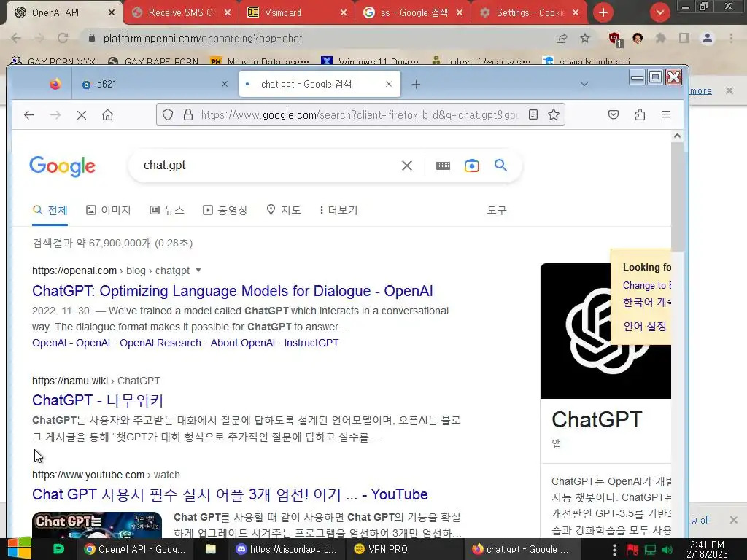Open 더보기 more search filters
The width and height of the screenshot is (747, 560).
coord(338,210)
